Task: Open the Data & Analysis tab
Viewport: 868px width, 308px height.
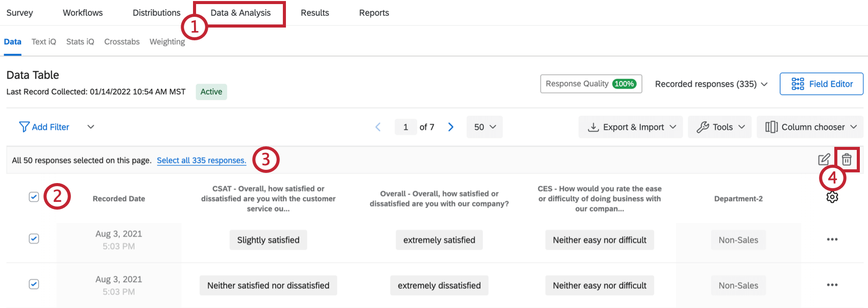Action: (x=240, y=13)
